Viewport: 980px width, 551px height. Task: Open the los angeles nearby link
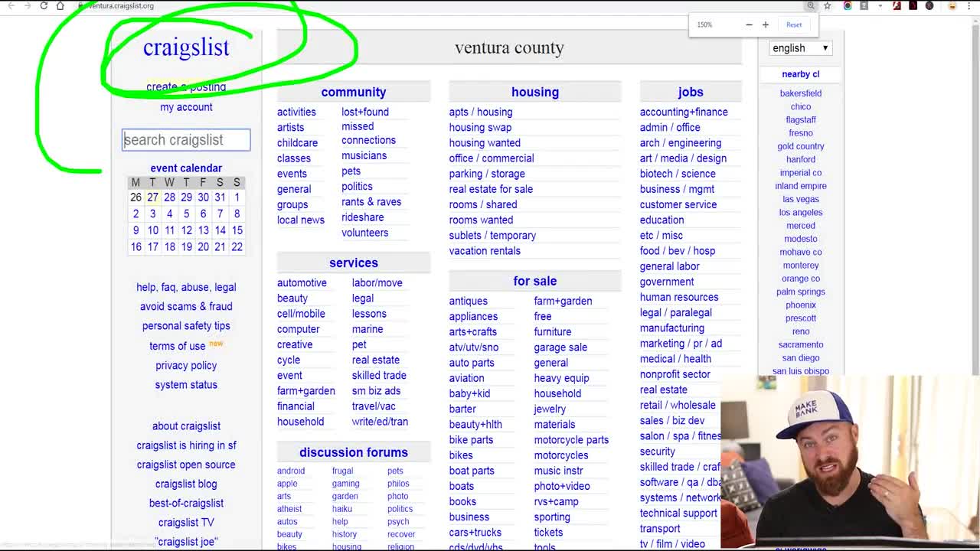point(801,213)
